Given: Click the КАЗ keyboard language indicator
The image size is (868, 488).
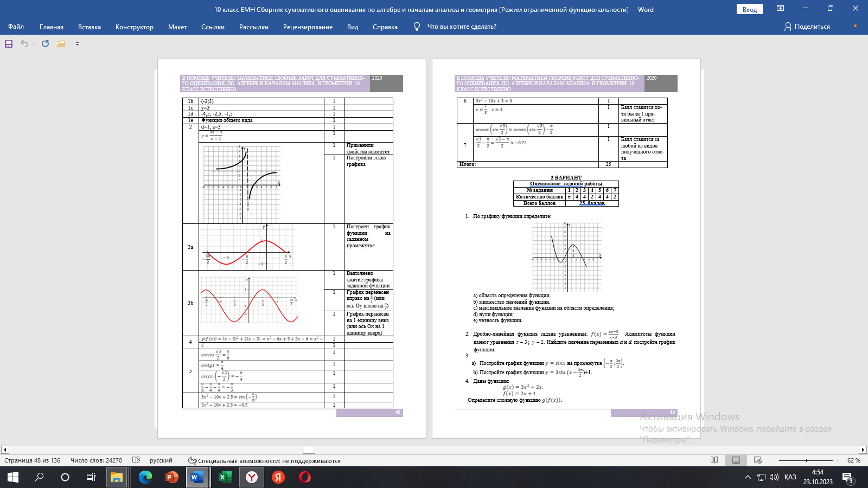Looking at the screenshot, I should pyautogui.click(x=790, y=477).
